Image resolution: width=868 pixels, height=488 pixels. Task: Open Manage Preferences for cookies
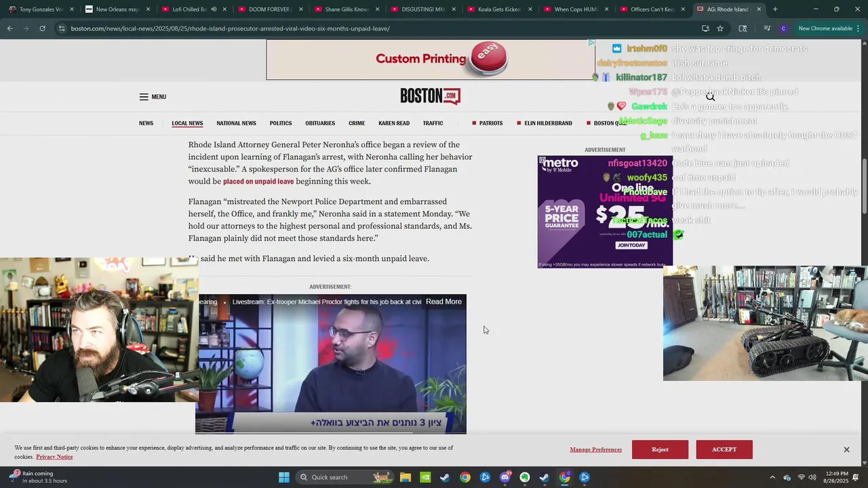(x=595, y=449)
